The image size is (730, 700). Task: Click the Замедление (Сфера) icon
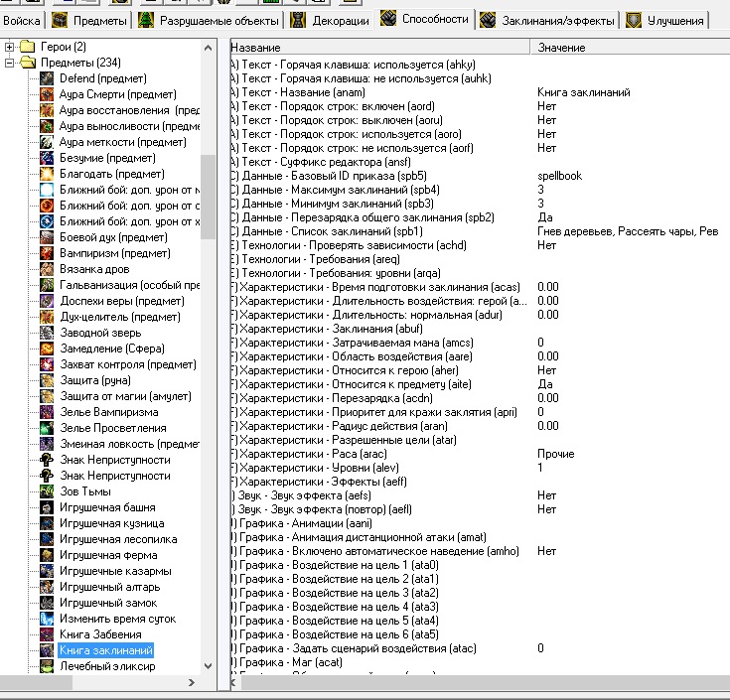pyautogui.click(x=47, y=349)
